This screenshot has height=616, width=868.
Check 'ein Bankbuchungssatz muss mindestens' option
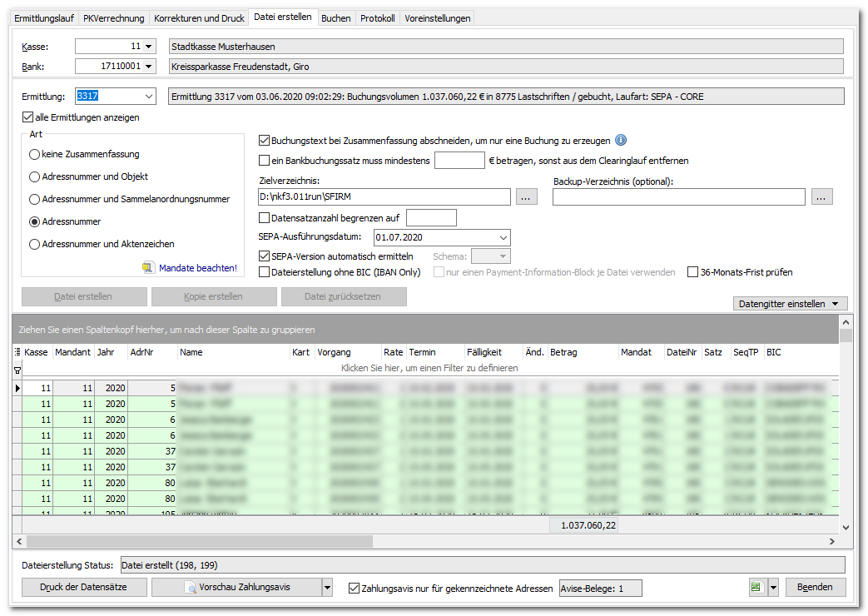pyautogui.click(x=264, y=160)
